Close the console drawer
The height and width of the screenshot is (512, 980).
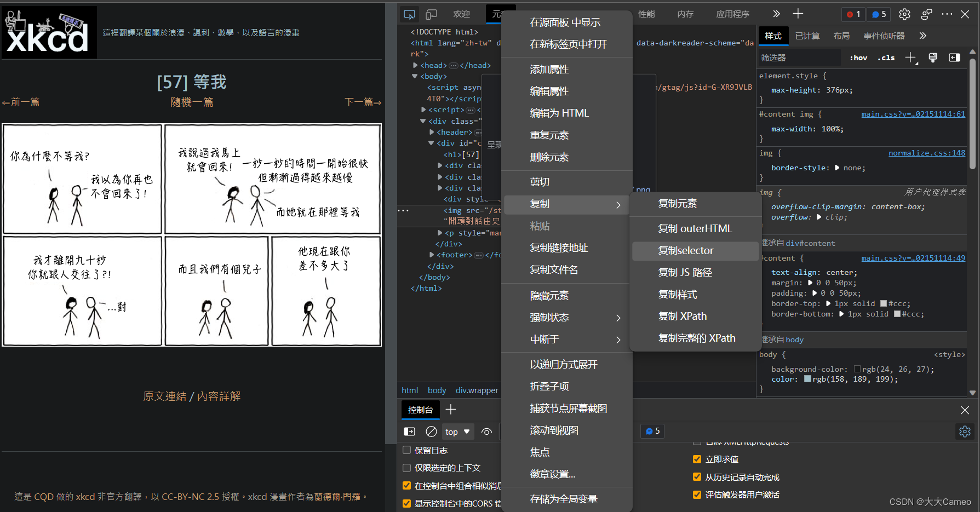click(965, 410)
